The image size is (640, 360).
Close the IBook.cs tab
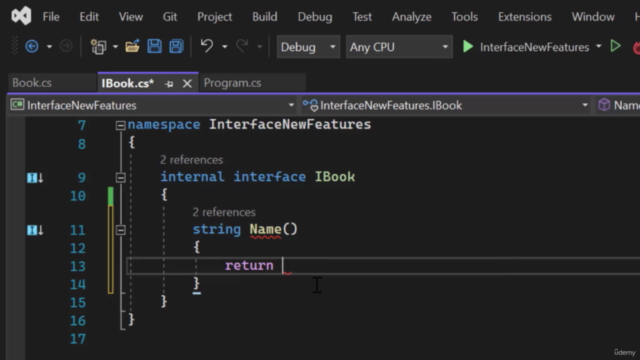point(187,84)
